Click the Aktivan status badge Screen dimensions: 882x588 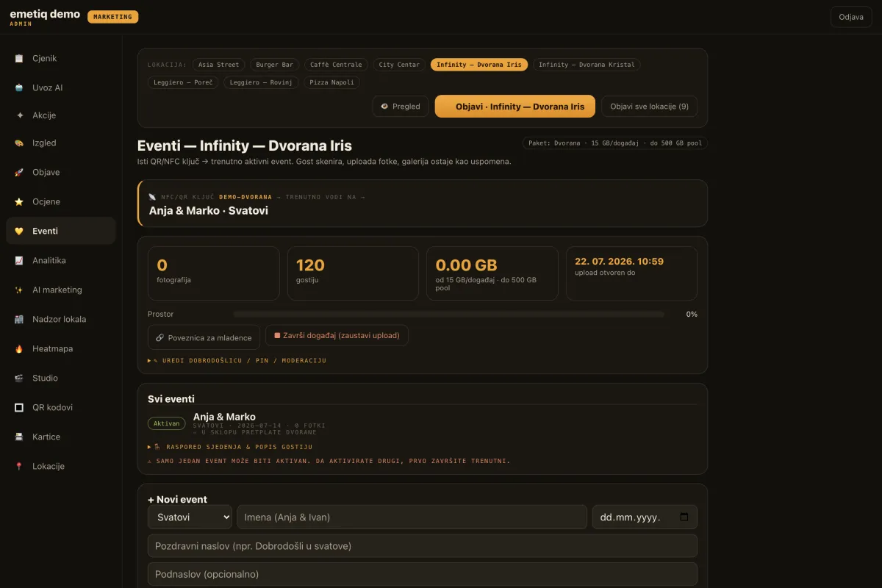(x=167, y=423)
